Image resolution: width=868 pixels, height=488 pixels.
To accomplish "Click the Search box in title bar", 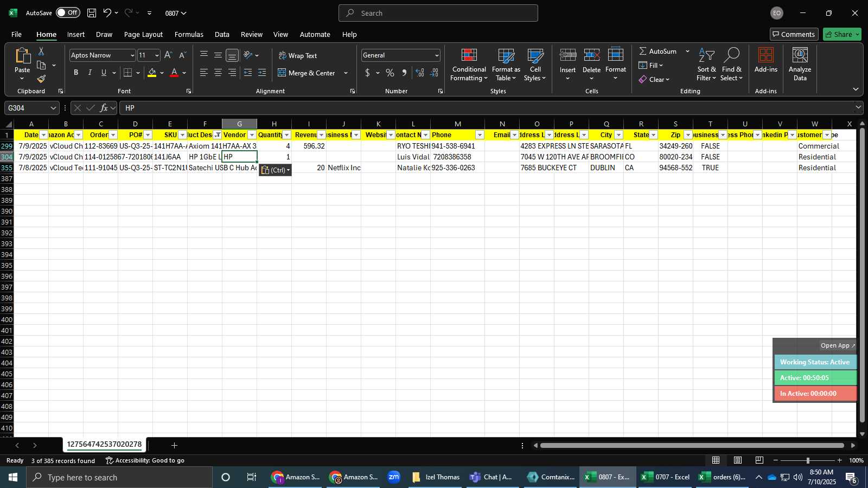I will [438, 13].
